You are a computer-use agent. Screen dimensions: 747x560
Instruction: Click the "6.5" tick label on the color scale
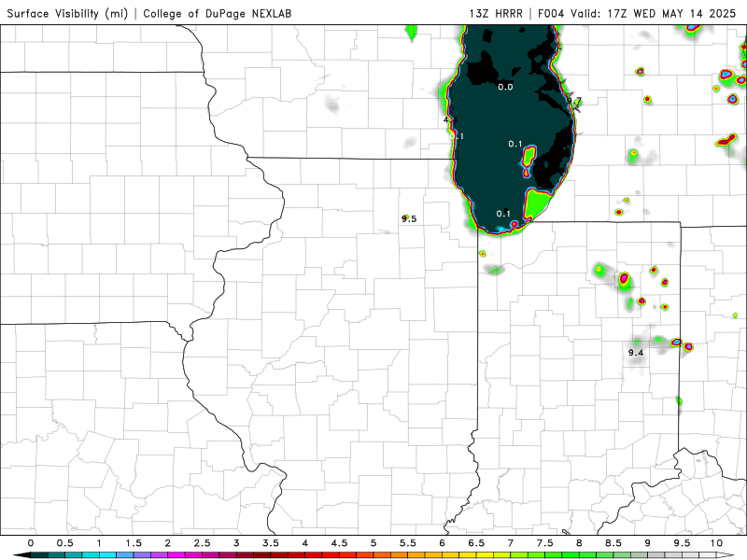coord(476,543)
